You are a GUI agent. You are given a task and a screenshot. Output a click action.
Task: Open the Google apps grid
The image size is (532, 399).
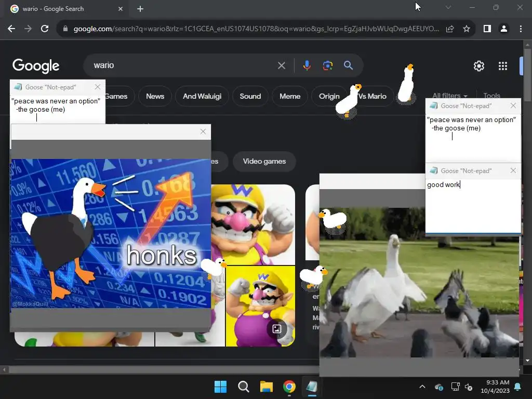[x=503, y=66]
